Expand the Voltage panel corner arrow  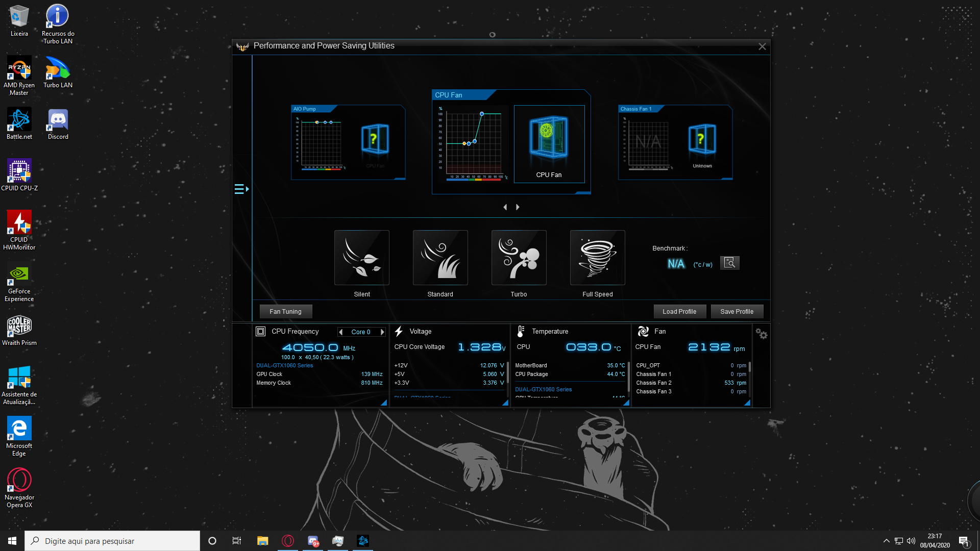[505, 403]
